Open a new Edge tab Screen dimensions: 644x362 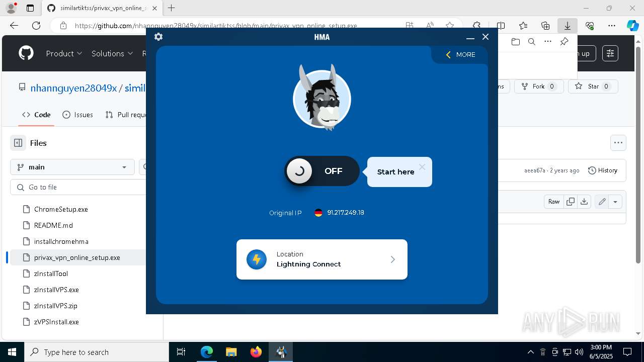(x=172, y=8)
